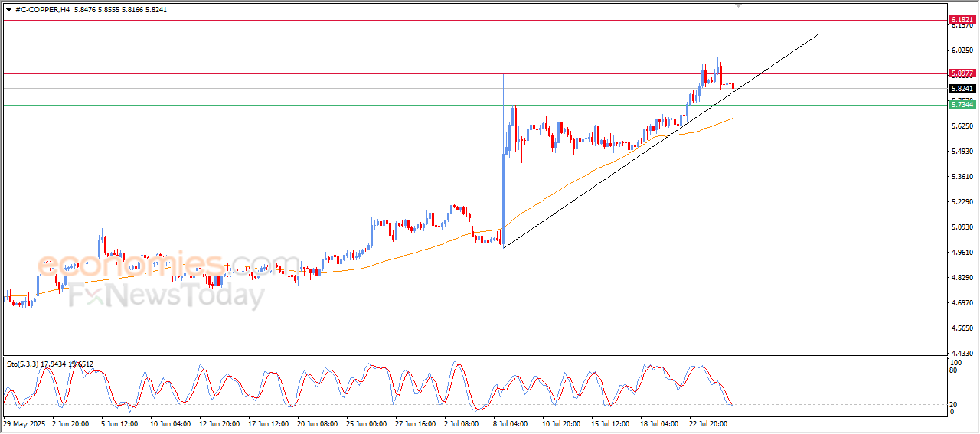Click the 4.6970 price axis label
980x434 pixels.
point(962,303)
